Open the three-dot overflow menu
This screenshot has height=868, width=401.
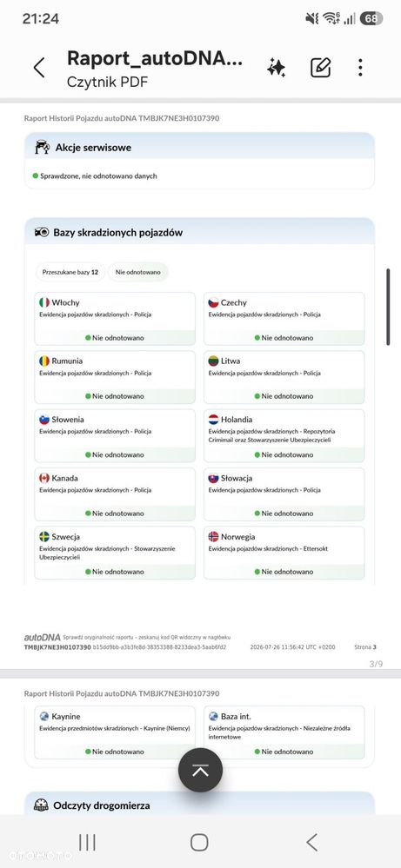(x=360, y=68)
